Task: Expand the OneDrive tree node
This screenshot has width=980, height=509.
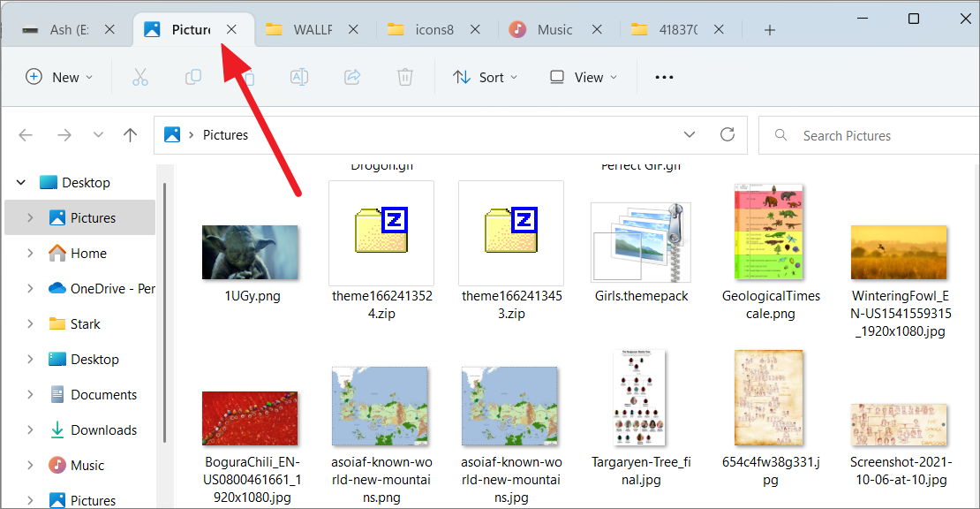Action: tap(30, 288)
